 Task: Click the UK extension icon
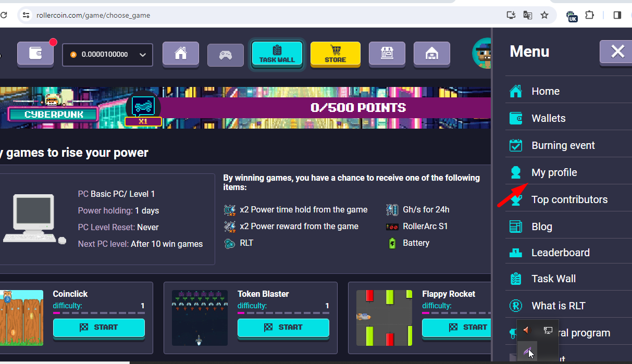[x=572, y=16]
